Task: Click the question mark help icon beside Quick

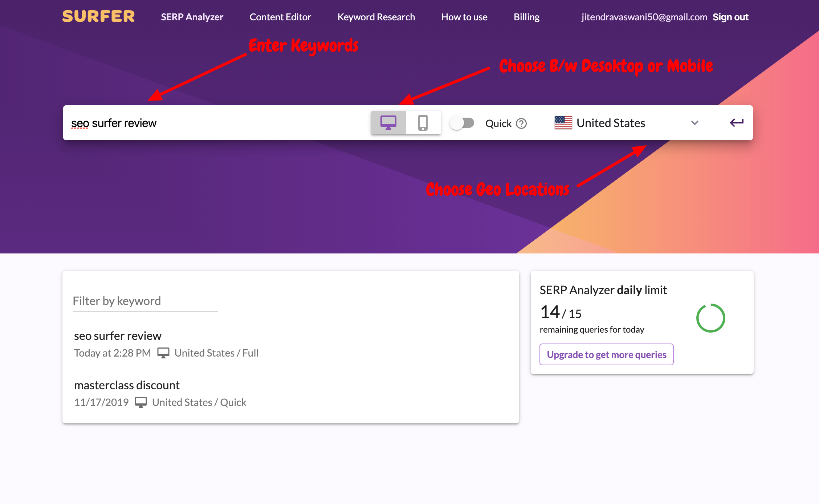Action: pyautogui.click(x=522, y=123)
